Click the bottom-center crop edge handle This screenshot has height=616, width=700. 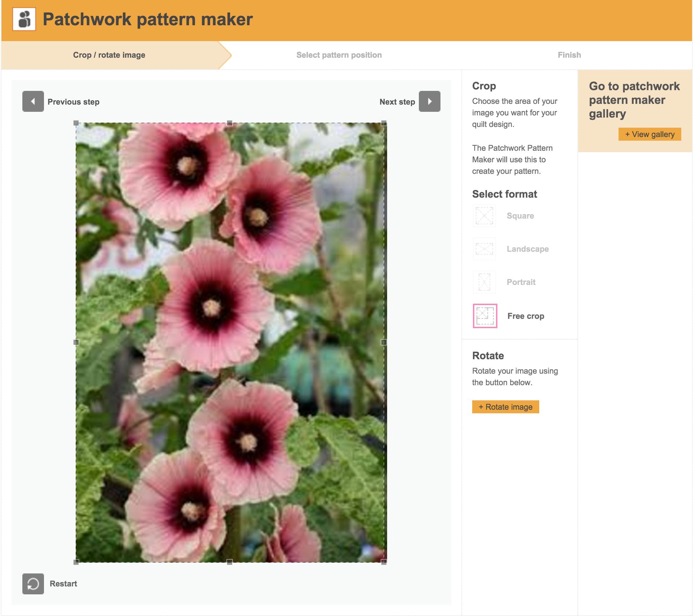click(230, 562)
